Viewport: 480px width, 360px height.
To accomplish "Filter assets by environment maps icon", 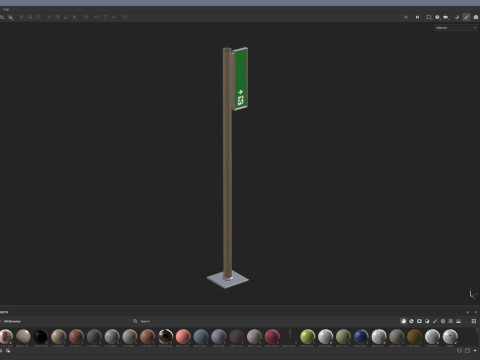I will pos(459,321).
